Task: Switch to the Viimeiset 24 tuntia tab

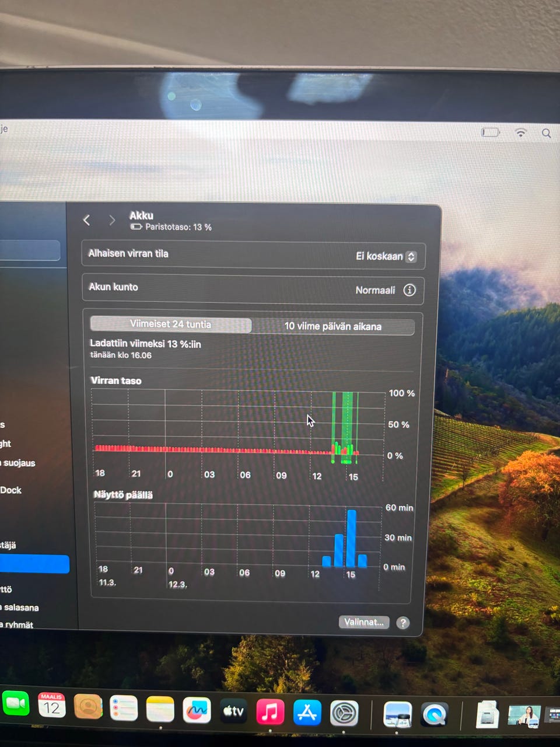Action: [x=171, y=324]
